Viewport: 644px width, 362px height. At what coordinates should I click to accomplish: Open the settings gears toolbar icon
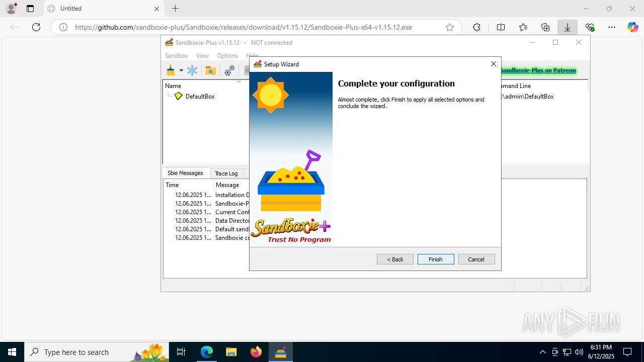[x=229, y=70]
